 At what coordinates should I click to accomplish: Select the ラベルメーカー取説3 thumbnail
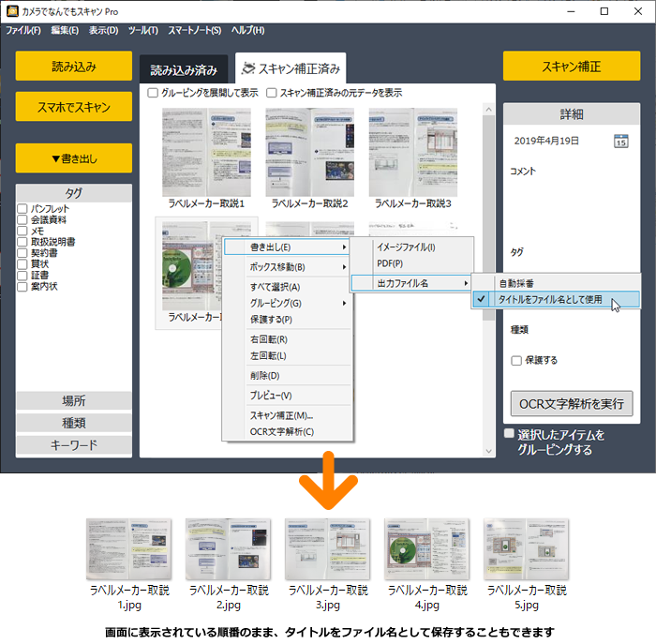point(413,152)
